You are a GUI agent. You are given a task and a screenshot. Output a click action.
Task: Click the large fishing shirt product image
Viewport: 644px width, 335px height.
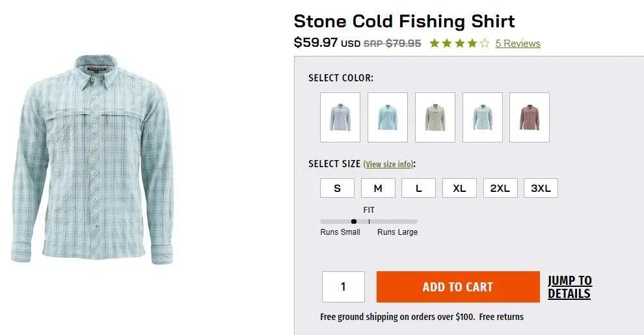[x=92, y=159]
